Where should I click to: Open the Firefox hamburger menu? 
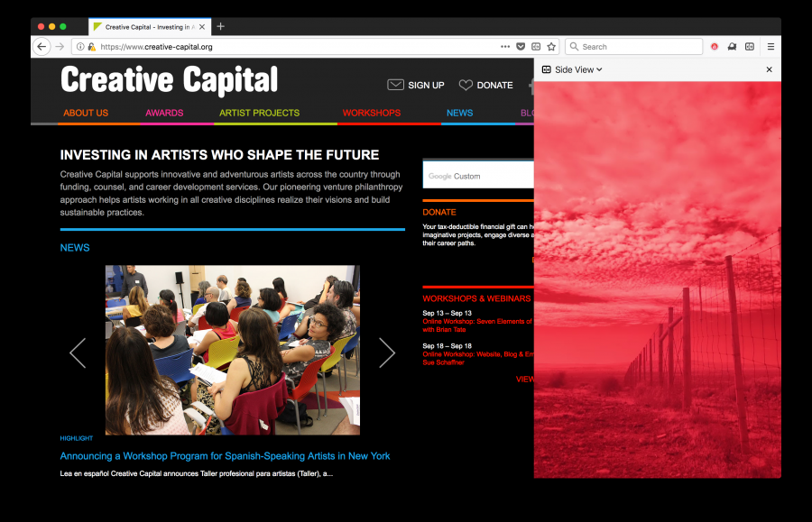click(770, 47)
